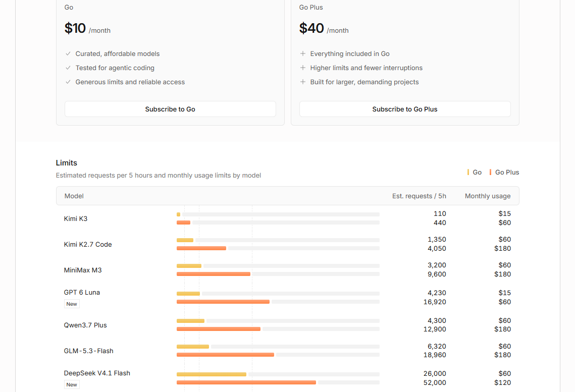Click the 1,350 requests value
Image resolution: width=575 pixels, height=392 pixels.
(437, 239)
